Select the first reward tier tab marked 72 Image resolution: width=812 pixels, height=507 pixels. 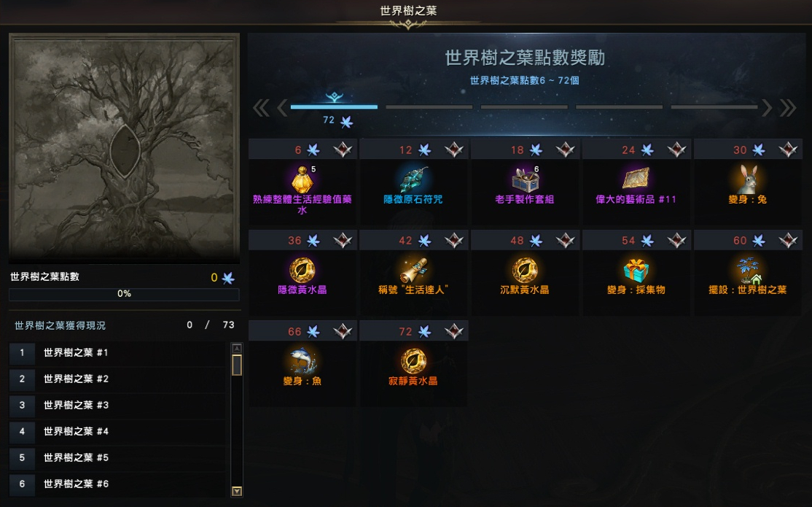(334, 107)
